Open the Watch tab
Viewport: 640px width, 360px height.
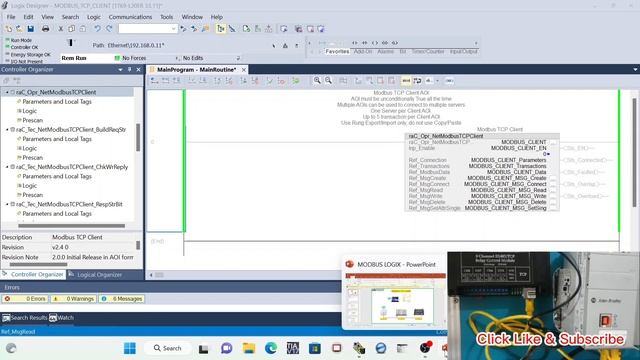click(x=62, y=318)
